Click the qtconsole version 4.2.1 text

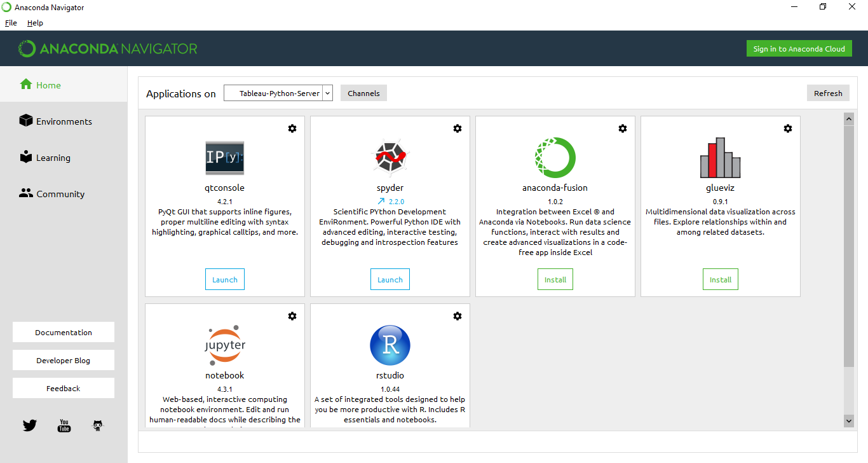tap(225, 202)
